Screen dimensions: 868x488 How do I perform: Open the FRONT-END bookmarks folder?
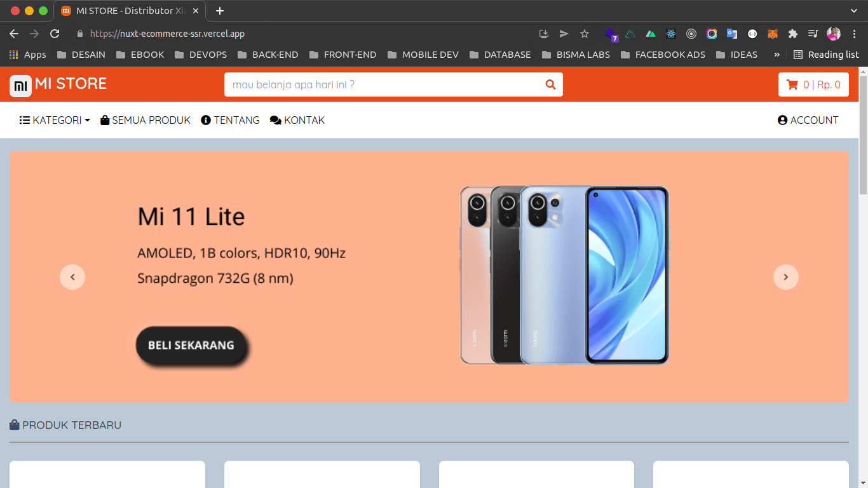[x=342, y=55]
